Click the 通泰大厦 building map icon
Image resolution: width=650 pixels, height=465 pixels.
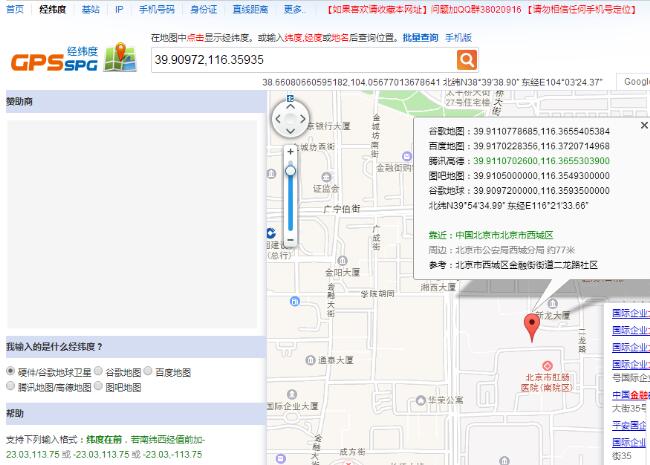pos(310,360)
